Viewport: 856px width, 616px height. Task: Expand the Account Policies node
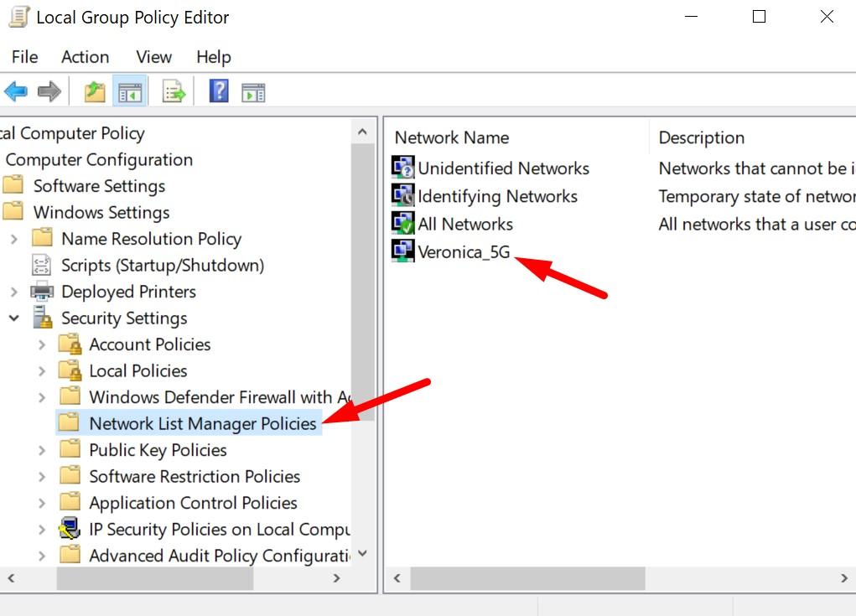42,344
